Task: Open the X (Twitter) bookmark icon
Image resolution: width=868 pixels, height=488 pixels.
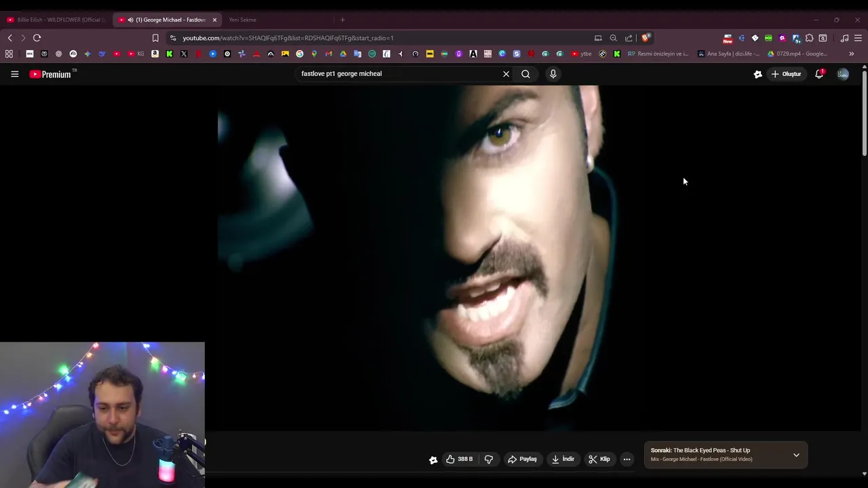Action: click(x=184, y=54)
